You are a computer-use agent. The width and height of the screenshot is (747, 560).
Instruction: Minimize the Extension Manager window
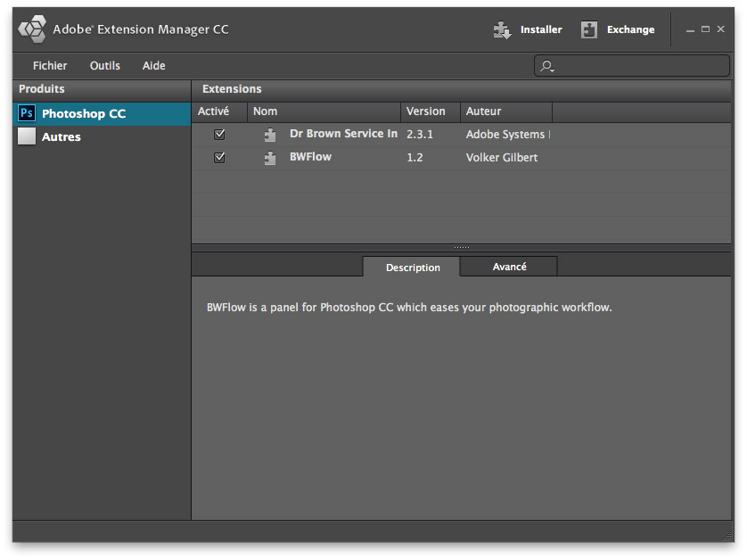[x=690, y=29]
